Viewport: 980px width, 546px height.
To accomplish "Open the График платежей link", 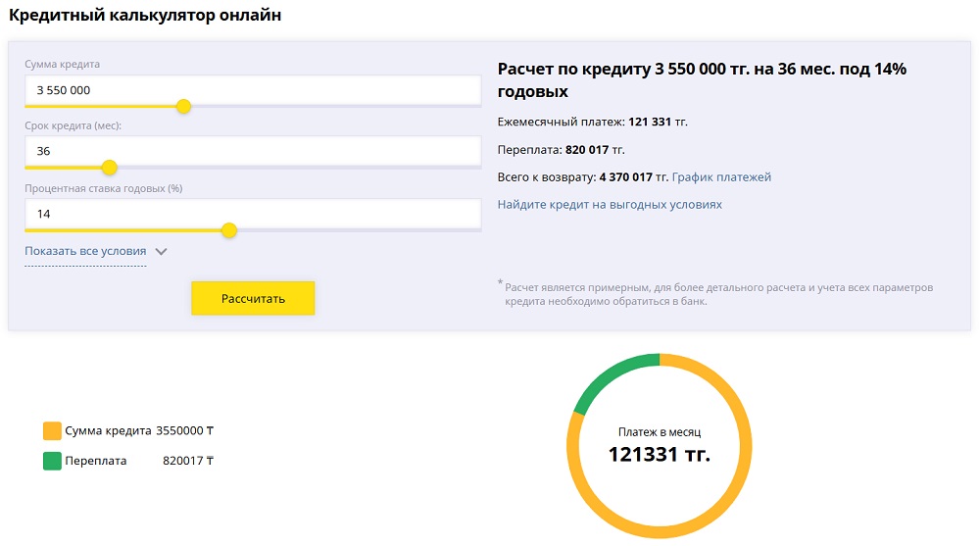I will point(721,177).
